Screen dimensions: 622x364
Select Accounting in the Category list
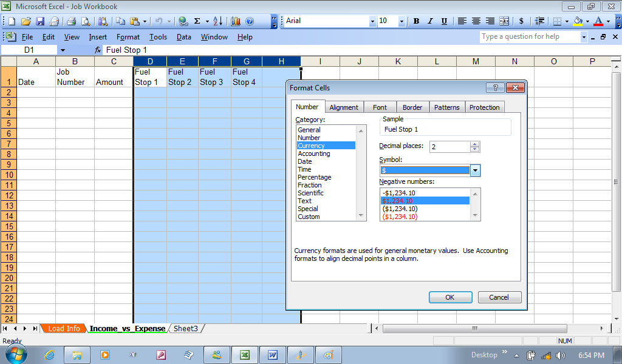(x=313, y=153)
